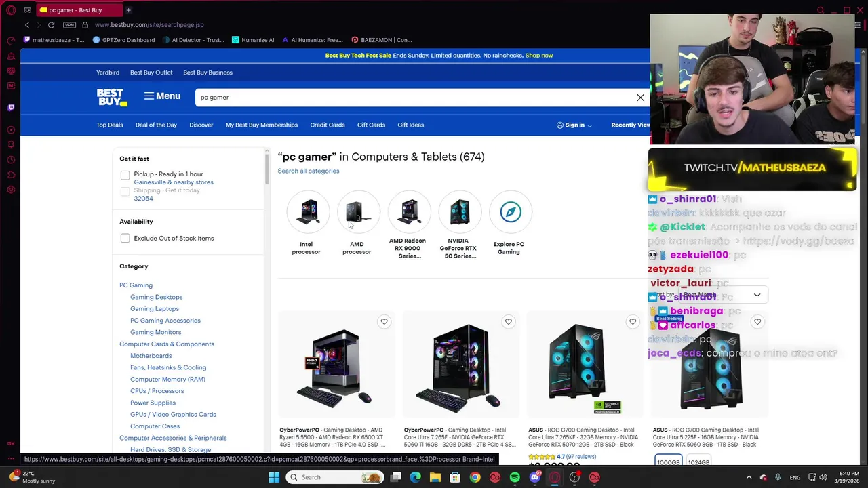The image size is (868, 488).
Task: Open the Best Buy Menu hamburger
Action: tap(162, 96)
